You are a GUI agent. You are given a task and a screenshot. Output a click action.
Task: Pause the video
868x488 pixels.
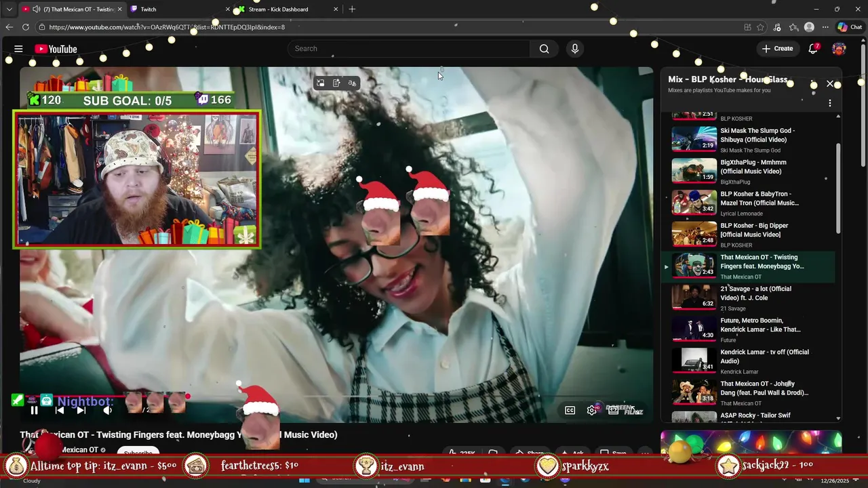point(34,410)
